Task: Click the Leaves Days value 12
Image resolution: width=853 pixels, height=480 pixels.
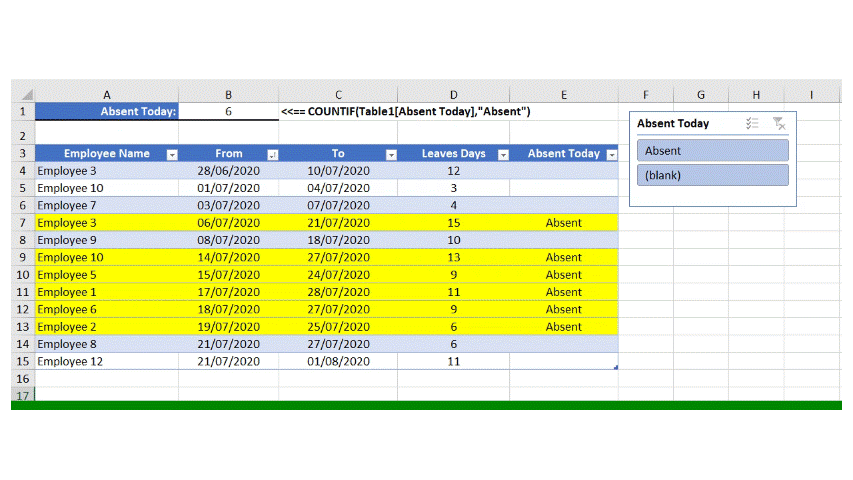Action: tap(453, 171)
